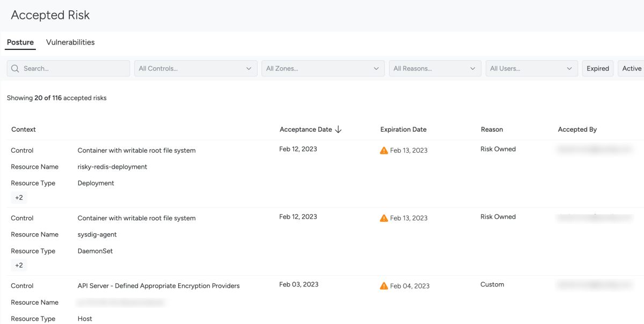
Task: Switch to the Vulnerabilities tab
Action: click(70, 42)
